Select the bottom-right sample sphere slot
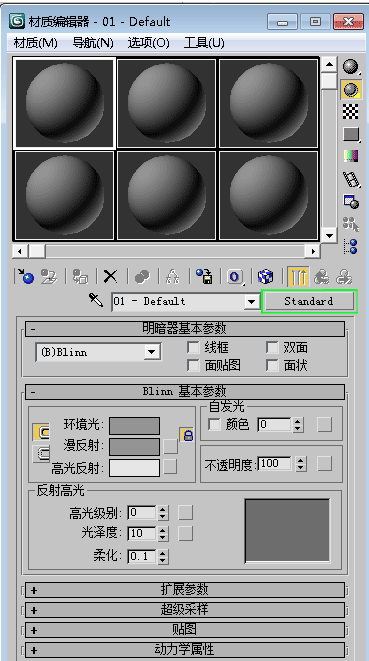The height and width of the screenshot is (661, 369). [x=269, y=196]
